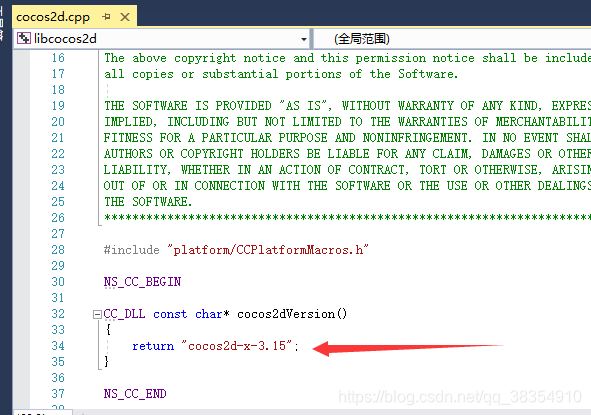Viewport: 591px width, 415px height.
Task: Click the "cocos2d-x-3.15" string literal
Action: (237, 346)
